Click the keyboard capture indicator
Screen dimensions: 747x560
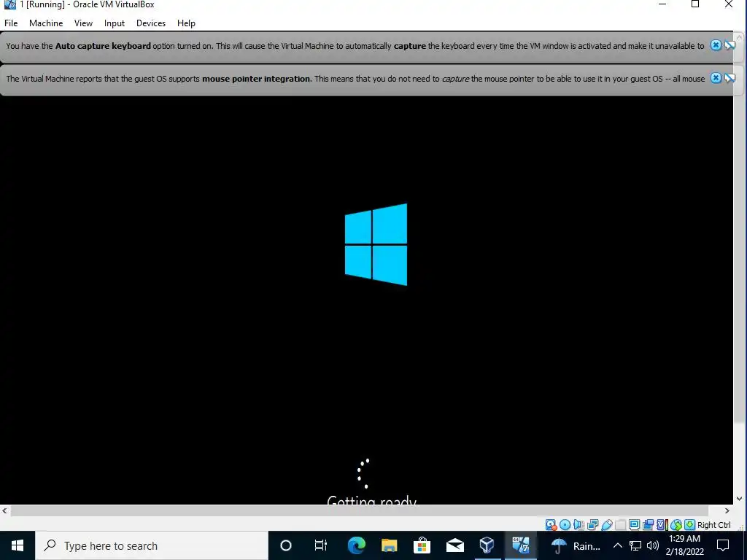coord(689,525)
